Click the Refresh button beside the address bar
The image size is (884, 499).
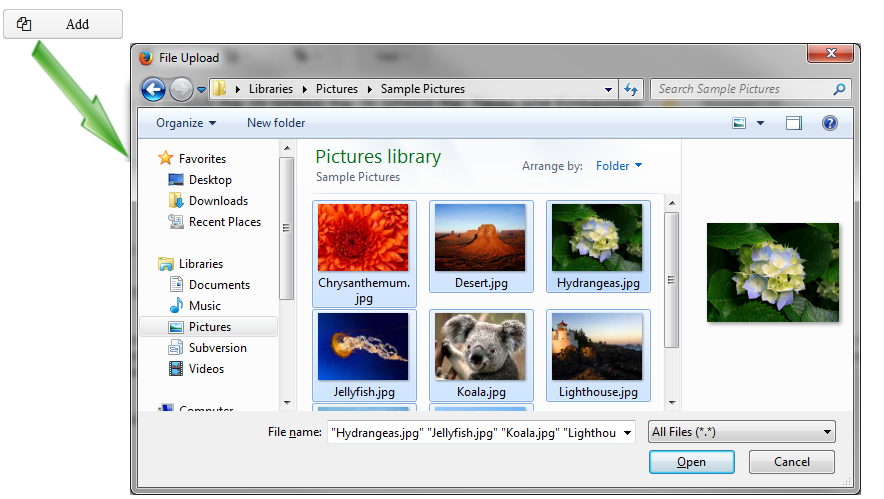point(631,89)
